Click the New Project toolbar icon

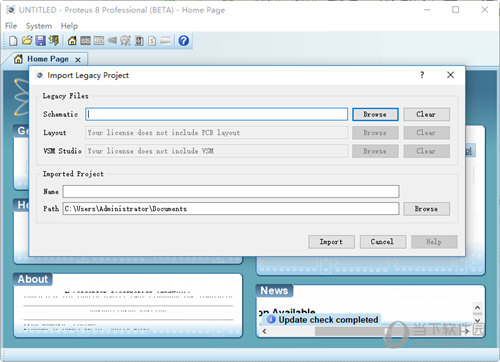pyautogui.click(x=13, y=41)
